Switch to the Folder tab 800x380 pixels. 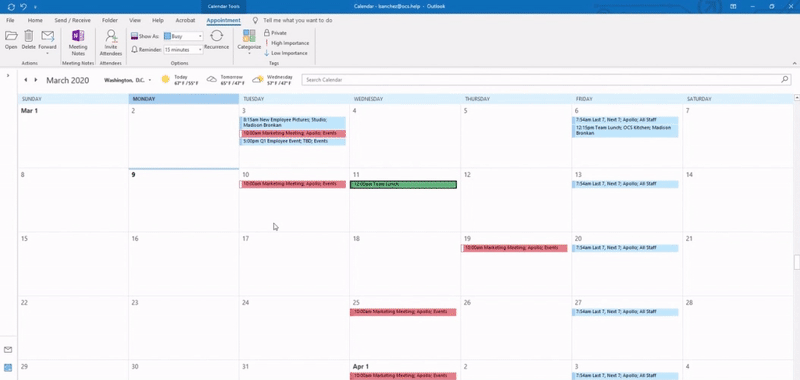[110, 20]
